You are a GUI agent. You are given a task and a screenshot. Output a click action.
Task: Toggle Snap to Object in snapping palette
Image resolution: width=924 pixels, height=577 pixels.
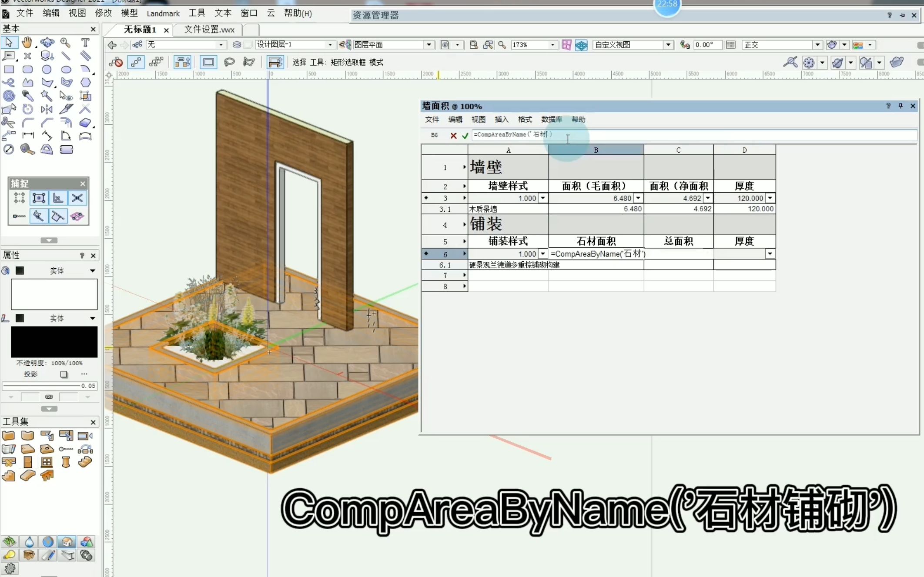39,198
